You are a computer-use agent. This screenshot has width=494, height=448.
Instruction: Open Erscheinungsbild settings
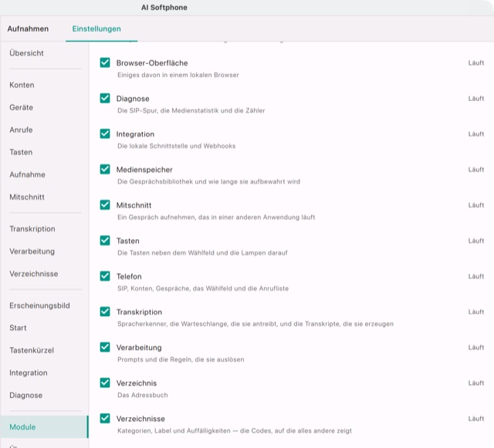tap(39, 305)
